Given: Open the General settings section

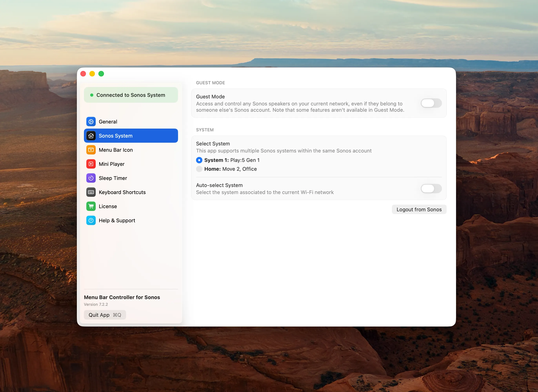Looking at the screenshot, I should [131, 122].
